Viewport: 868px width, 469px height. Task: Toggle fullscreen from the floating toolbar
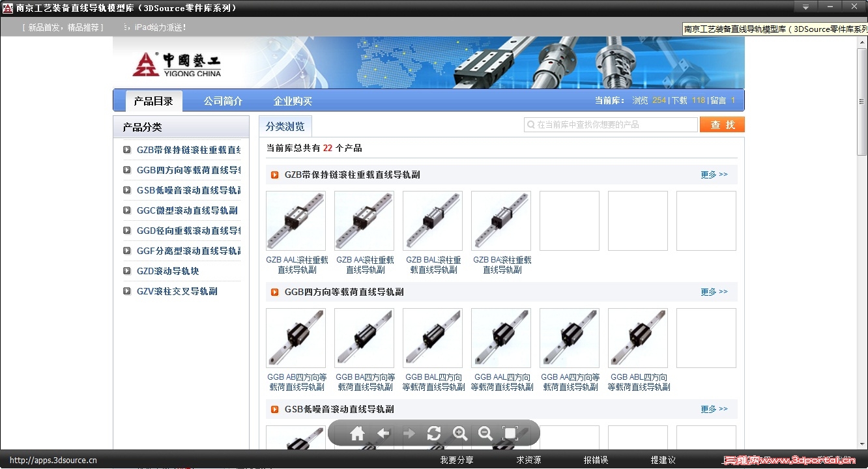click(x=510, y=434)
